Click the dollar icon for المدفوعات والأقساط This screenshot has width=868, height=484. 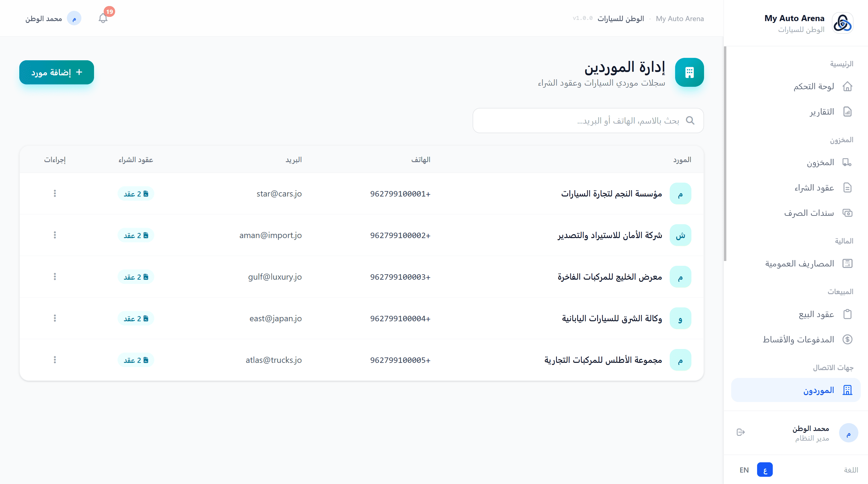pos(847,339)
